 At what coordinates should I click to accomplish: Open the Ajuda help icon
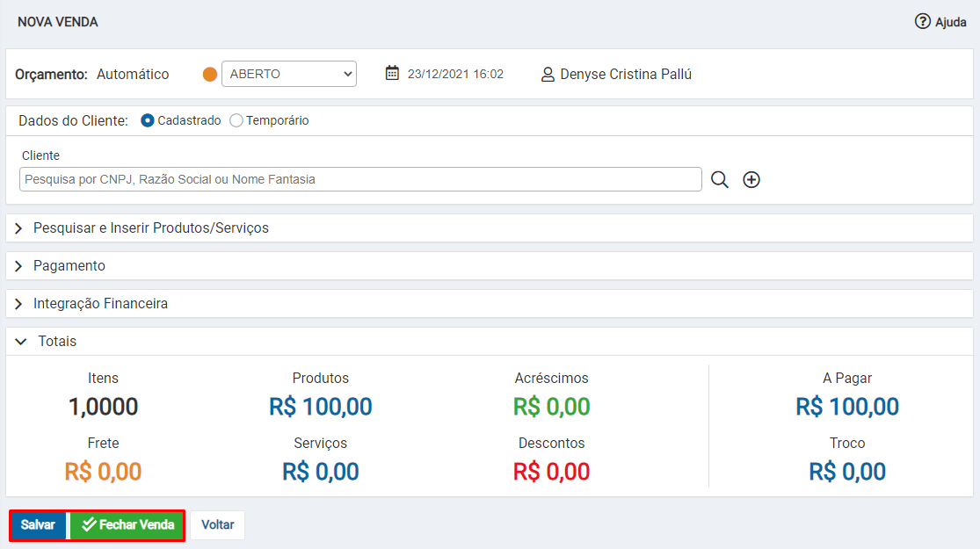click(x=922, y=21)
